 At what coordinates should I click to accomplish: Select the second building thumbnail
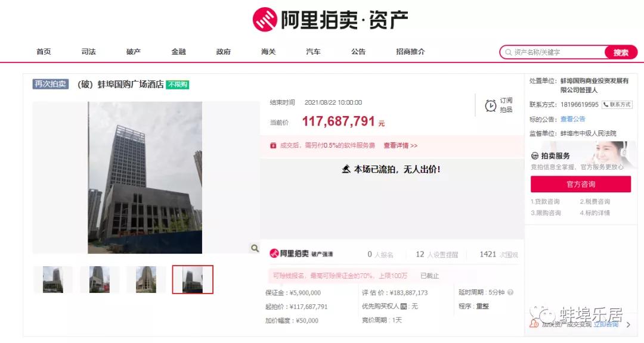click(x=100, y=279)
